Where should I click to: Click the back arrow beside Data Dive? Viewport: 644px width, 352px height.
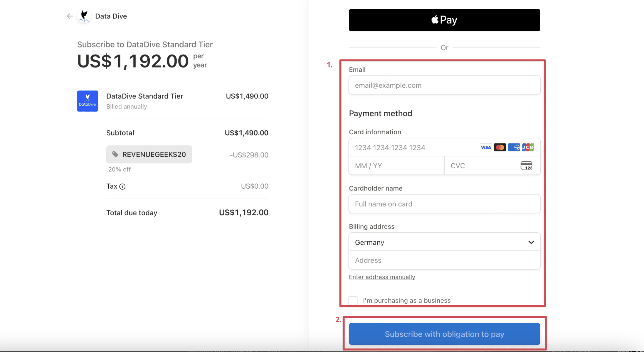pyautogui.click(x=70, y=16)
